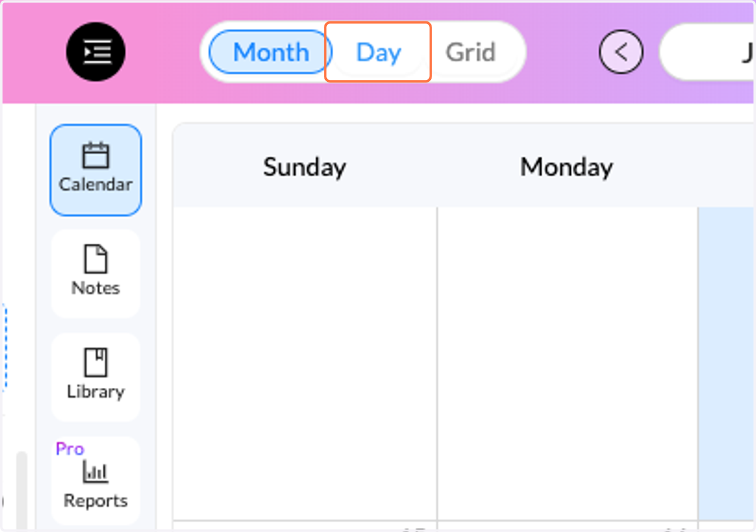Open Notes via the page icon

pyautogui.click(x=96, y=259)
